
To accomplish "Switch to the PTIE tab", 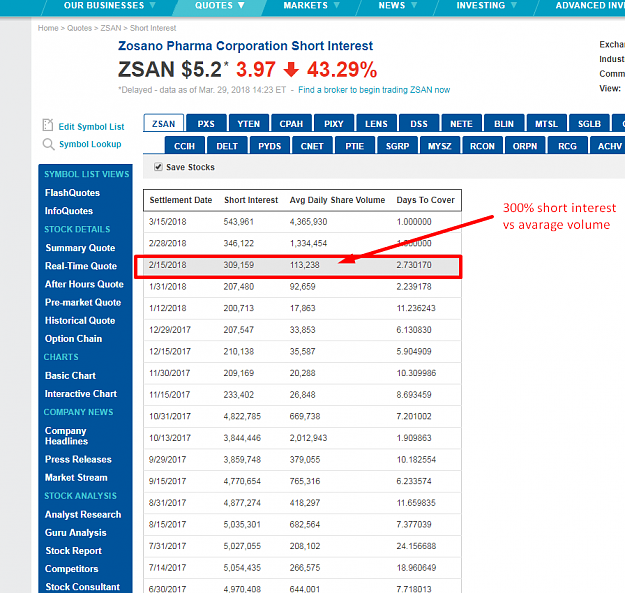I will pos(355,146).
